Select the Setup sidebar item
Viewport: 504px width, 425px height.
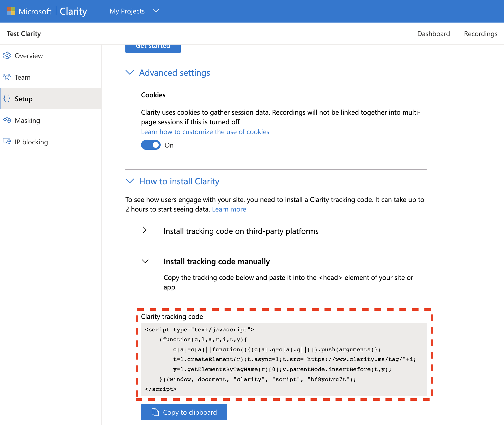[x=51, y=99]
